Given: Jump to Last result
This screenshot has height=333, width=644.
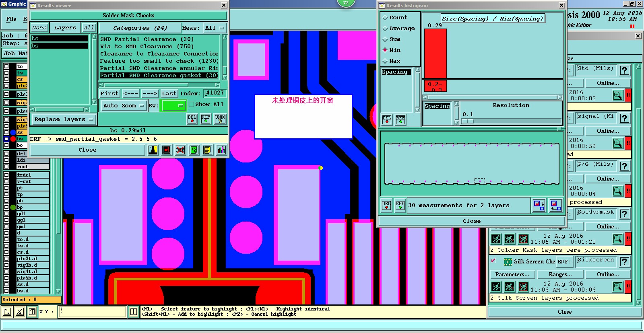Looking at the screenshot, I should pyautogui.click(x=169, y=93).
